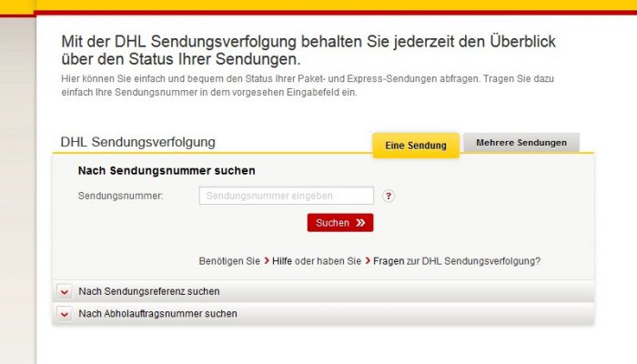Click the Suchen search button
This screenshot has height=364, width=637.
340,223
